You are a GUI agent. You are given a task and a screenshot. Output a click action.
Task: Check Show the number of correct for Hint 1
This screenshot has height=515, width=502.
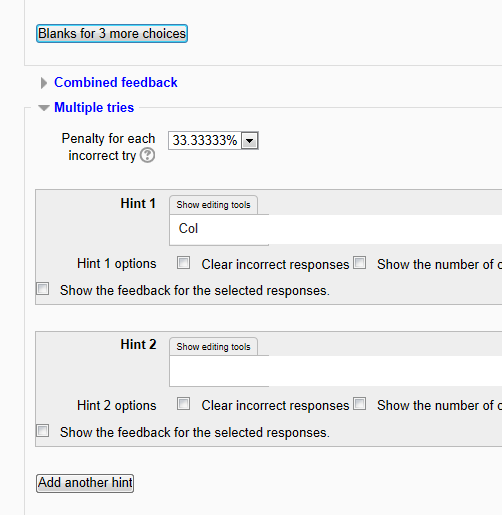(360, 263)
